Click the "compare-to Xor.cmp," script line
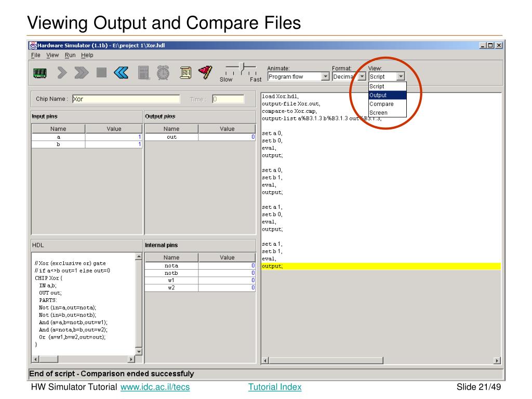Screen dimensions: 532x399 [x=289, y=111]
